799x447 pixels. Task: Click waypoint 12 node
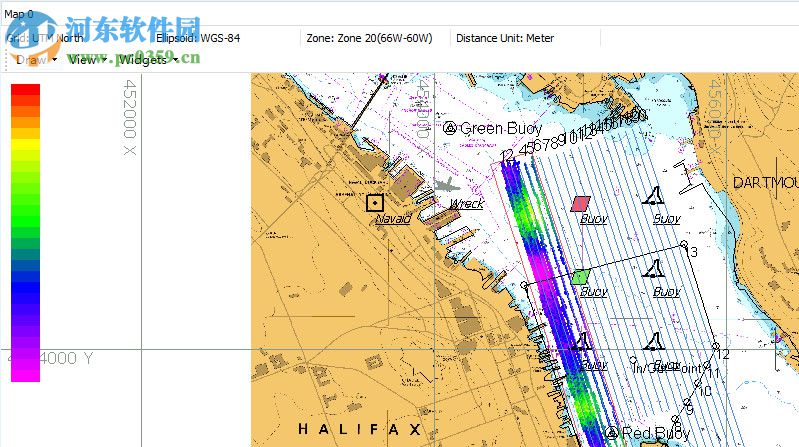point(715,347)
